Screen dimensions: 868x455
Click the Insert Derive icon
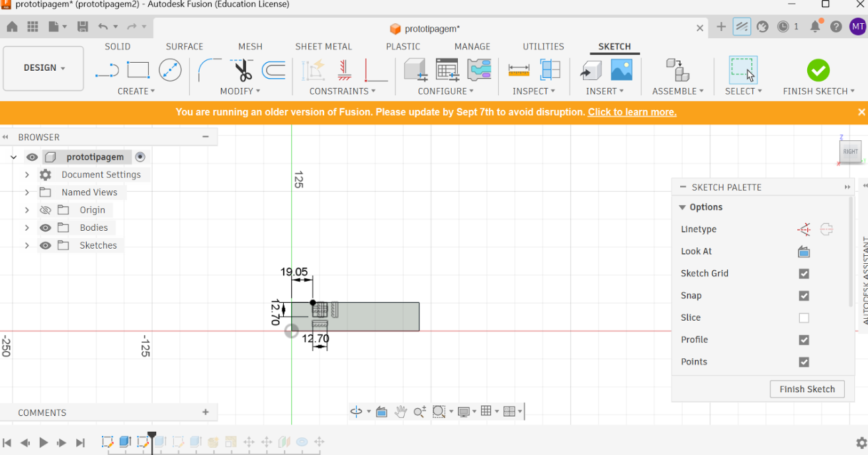(590, 70)
